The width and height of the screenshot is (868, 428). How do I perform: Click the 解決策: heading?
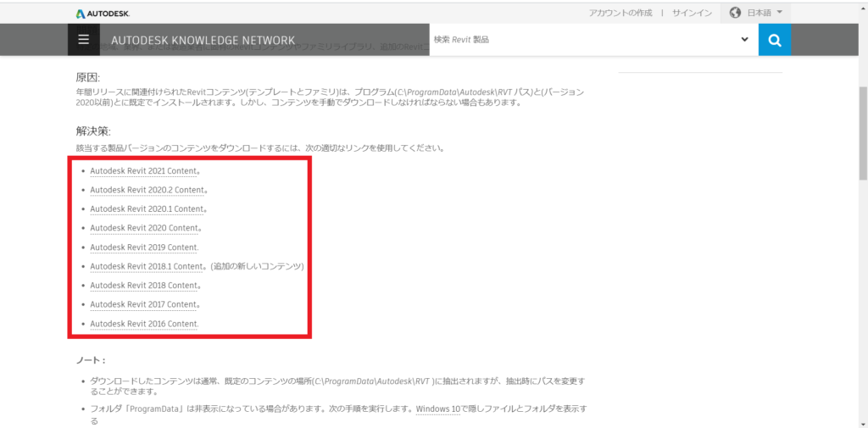coord(93,131)
